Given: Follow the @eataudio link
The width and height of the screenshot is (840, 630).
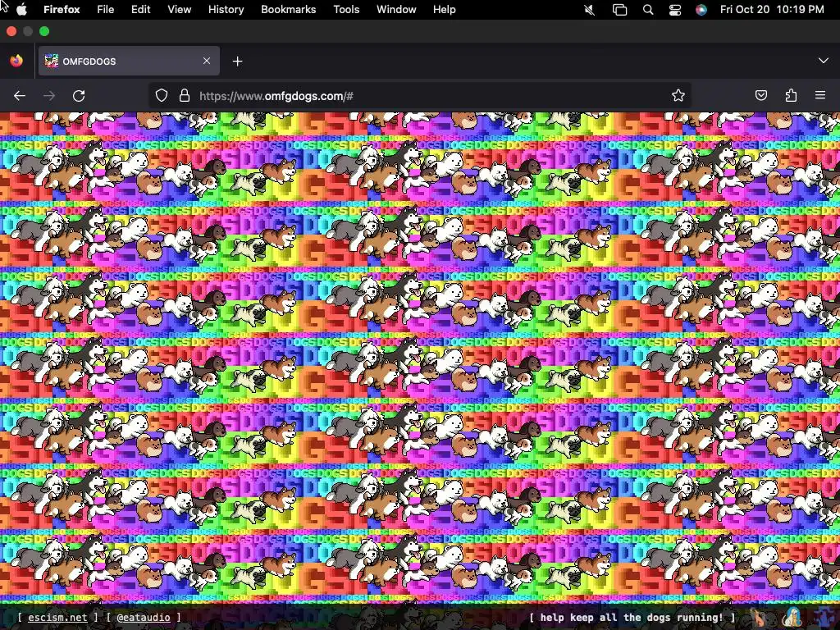Looking at the screenshot, I should click(x=144, y=617).
